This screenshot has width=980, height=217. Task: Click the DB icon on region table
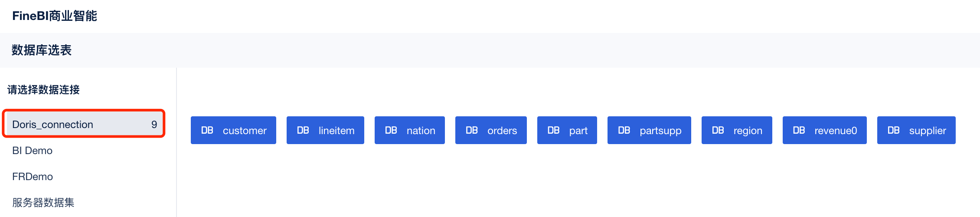pos(718,130)
